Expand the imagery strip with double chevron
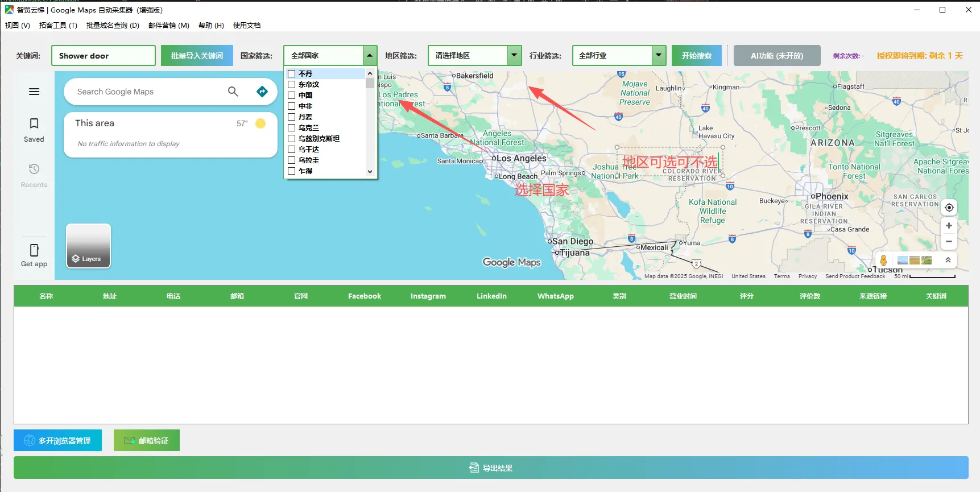 tap(948, 260)
